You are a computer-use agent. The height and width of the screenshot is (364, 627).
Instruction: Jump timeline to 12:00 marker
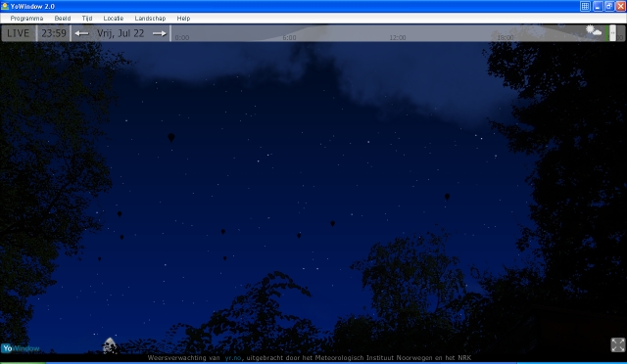coord(398,37)
